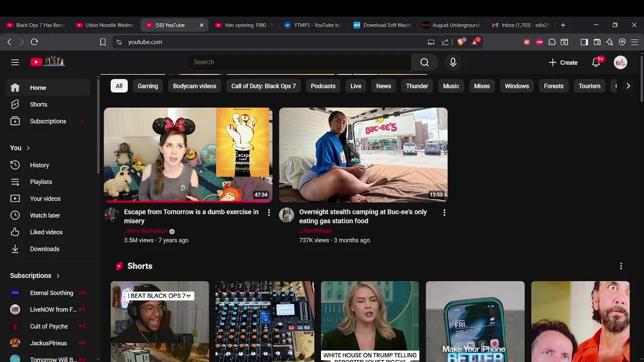Click the share icon in address bar
Viewport: 644px width, 362px height.
[x=445, y=42]
